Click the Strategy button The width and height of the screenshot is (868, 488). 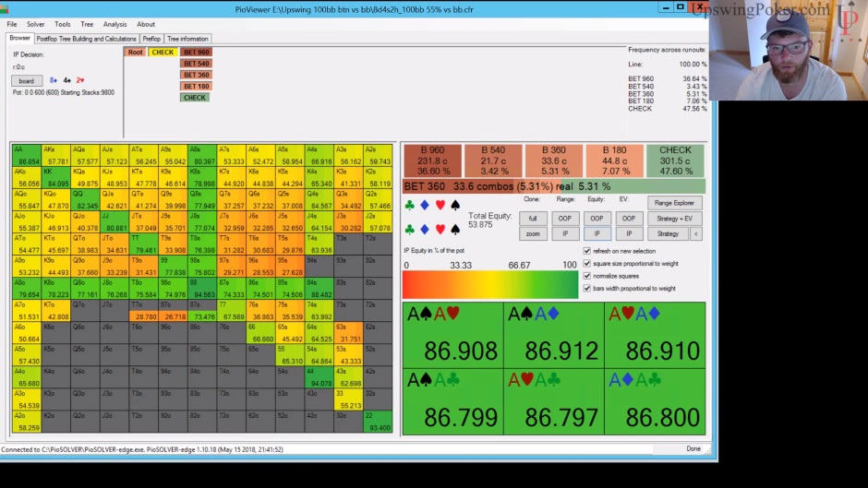pyautogui.click(x=668, y=234)
